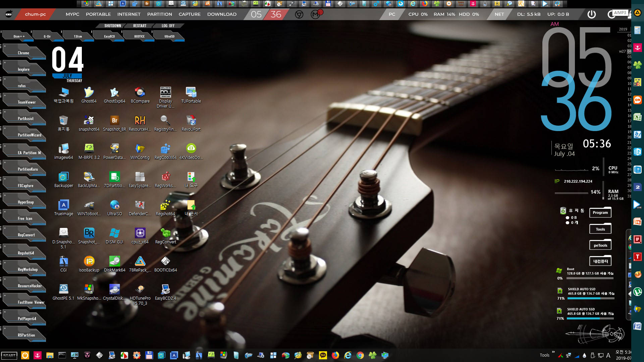Open Chrome from the bottom taskbar
The image size is (644, 362).
[360, 355]
